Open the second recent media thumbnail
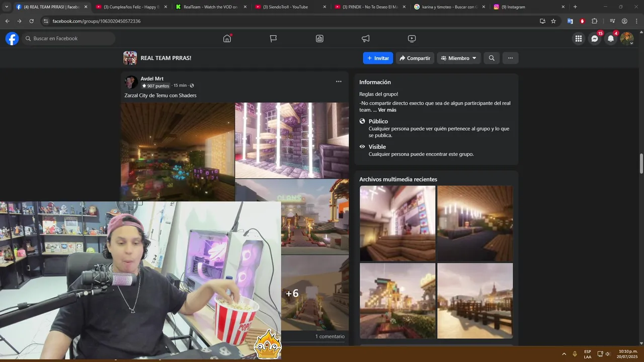 click(475, 223)
